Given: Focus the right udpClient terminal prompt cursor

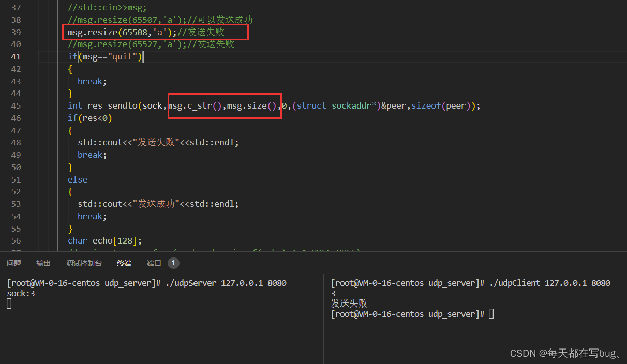Looking at the screenshot, I should click(491, 314).
